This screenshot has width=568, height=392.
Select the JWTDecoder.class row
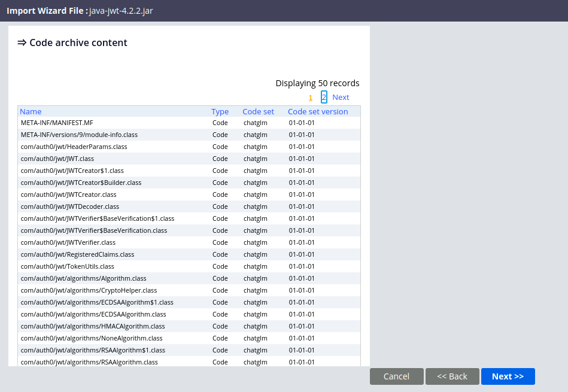(x=70, y=206)
